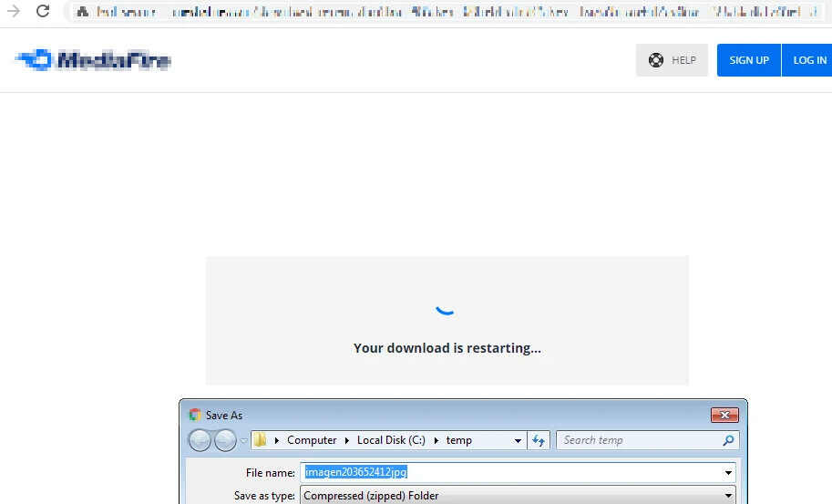
Task: Reload the page with the refresh icon
Action: tap(43, 11)
